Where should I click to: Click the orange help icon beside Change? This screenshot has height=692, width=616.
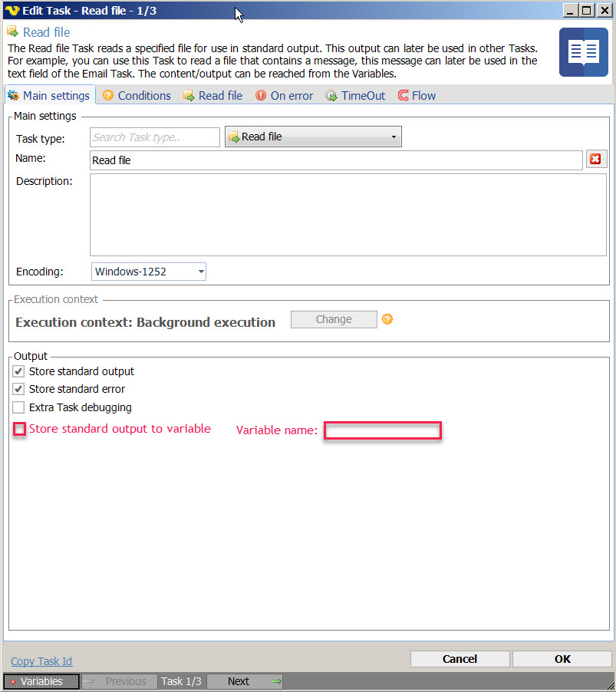[x=387, y=319]
